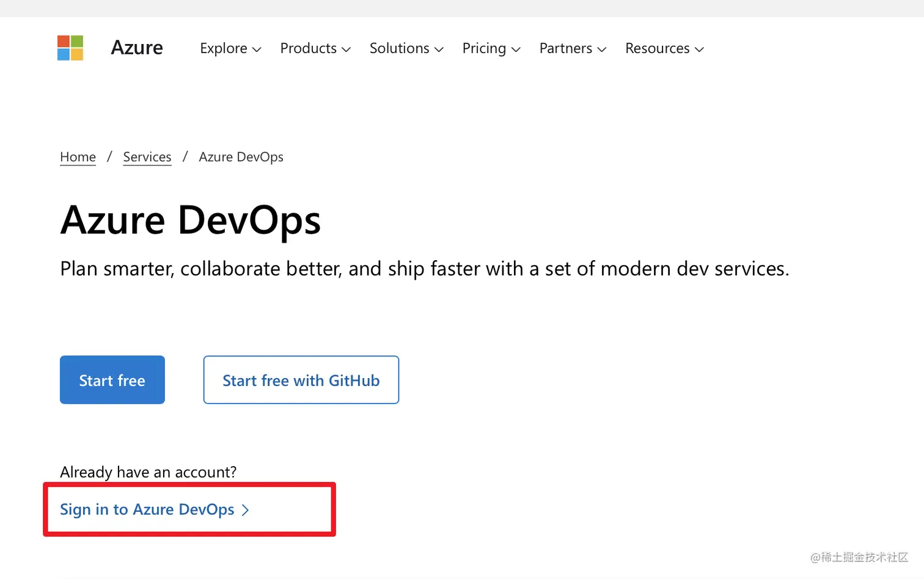This screenshot has height=579, width=924.
Task: Click the slash separator after Home breadcrumb
Action: point(109,157)
